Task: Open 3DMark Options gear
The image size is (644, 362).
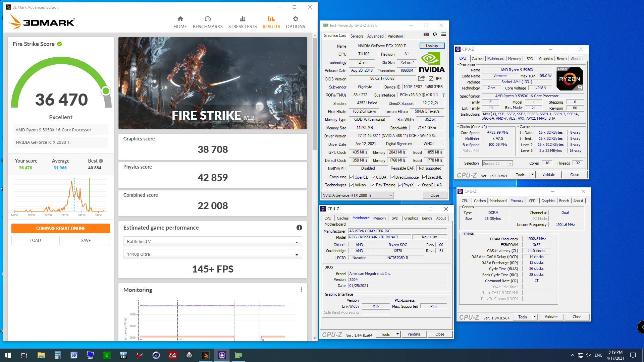Action: [295, 22]
